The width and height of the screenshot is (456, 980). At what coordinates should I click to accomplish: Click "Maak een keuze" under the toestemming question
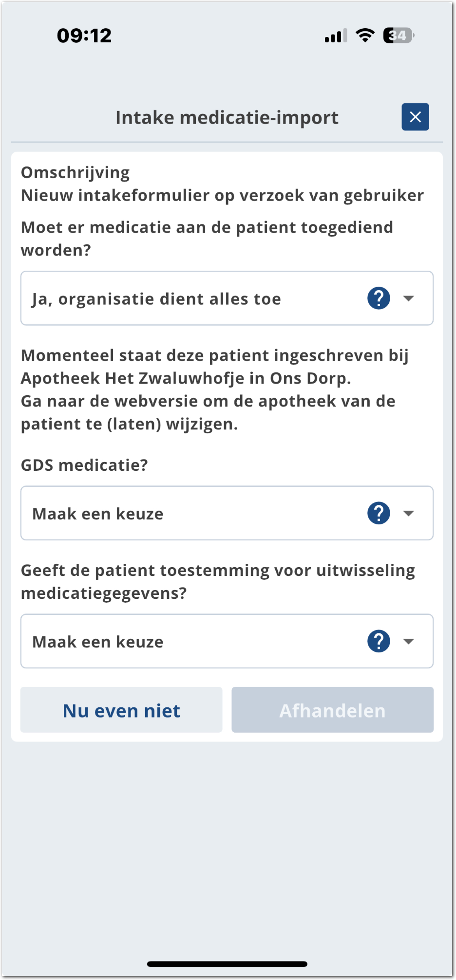[98, 642]
